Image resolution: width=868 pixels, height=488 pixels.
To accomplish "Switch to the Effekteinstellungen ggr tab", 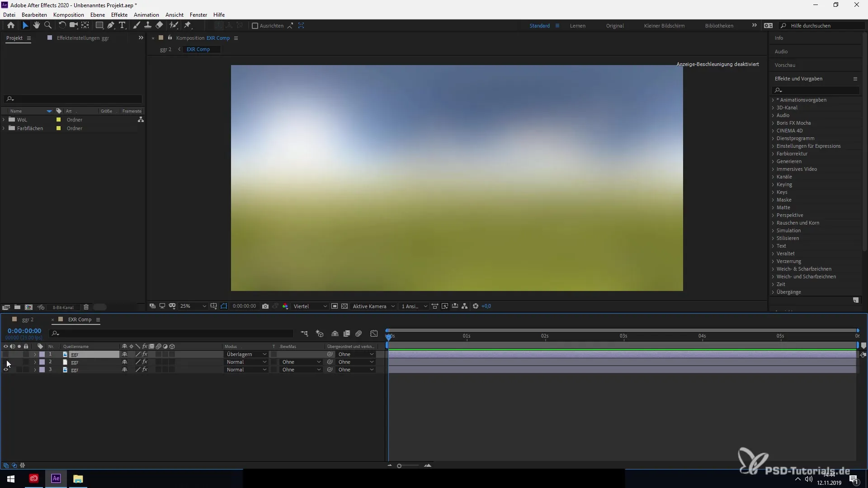I will (83, 38).
